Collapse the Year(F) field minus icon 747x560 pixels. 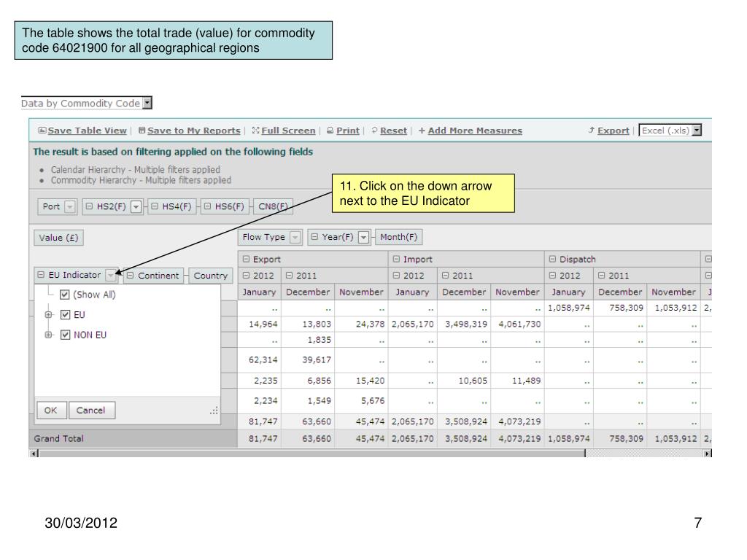[x=314, y=237]
